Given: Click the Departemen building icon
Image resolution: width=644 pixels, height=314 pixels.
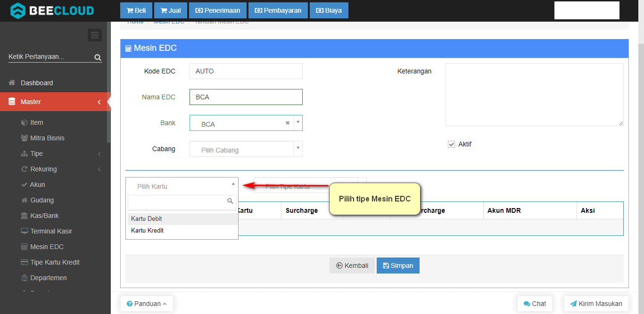Looking at the screenshot, I should point(25,278).
